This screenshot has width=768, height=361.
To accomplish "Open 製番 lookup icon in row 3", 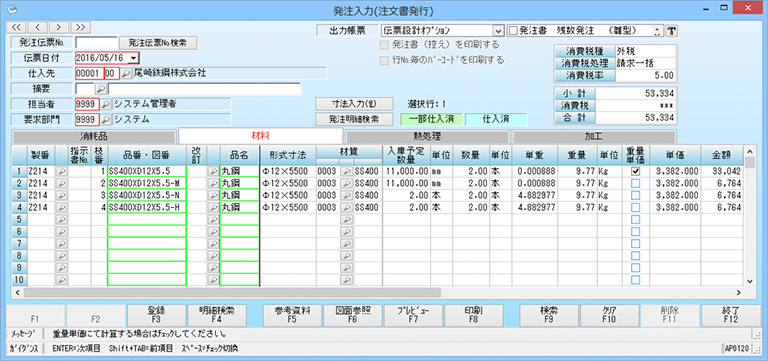I will 62,195.
